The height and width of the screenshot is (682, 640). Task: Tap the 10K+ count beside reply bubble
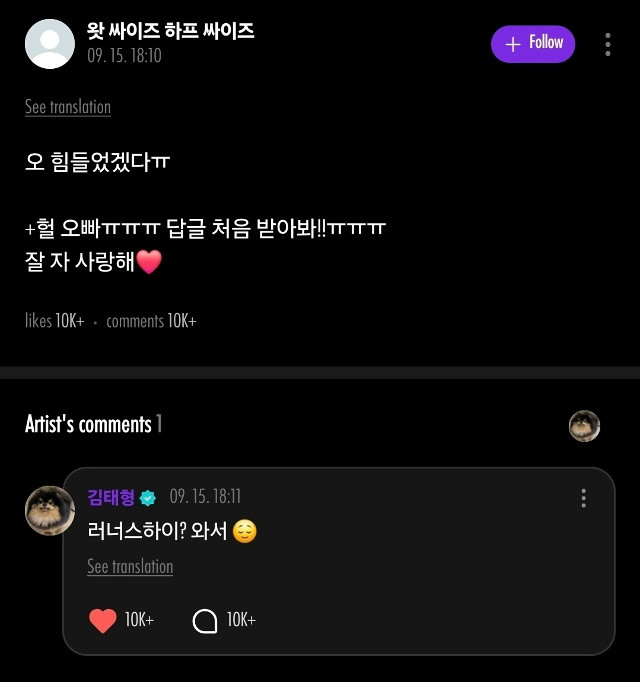(x=241, y=621)
